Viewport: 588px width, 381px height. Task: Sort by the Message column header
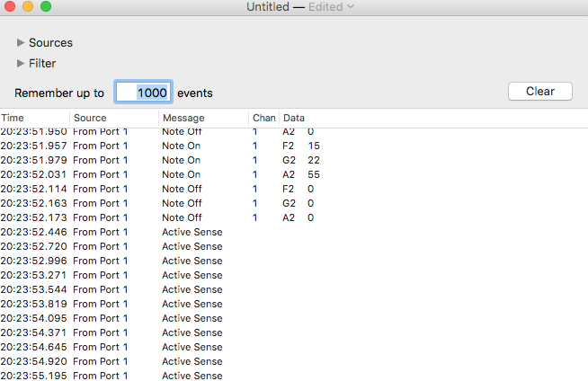pos(203,118)
